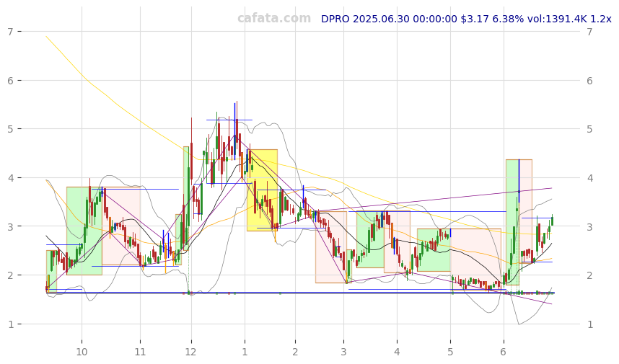Viewport: 619px width, 364px height.
Task: Click the x-axis month label 4
Action: click(397, 352)
